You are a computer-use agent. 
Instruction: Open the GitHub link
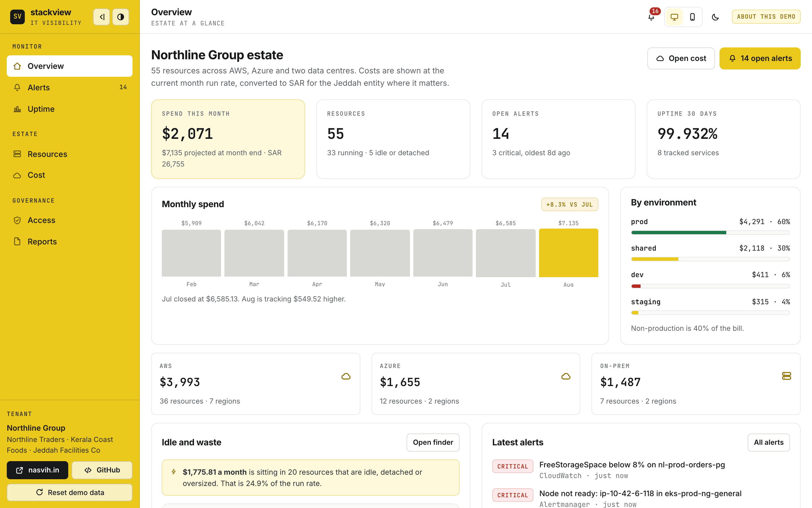click(102, 470)
